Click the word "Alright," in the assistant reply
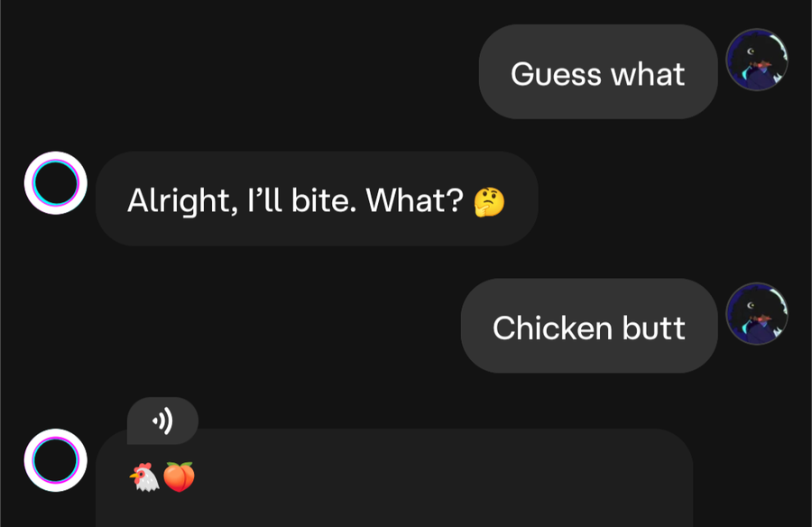This screenshot has width=812, height=527. pyautogui.click(x=177, y=200)
